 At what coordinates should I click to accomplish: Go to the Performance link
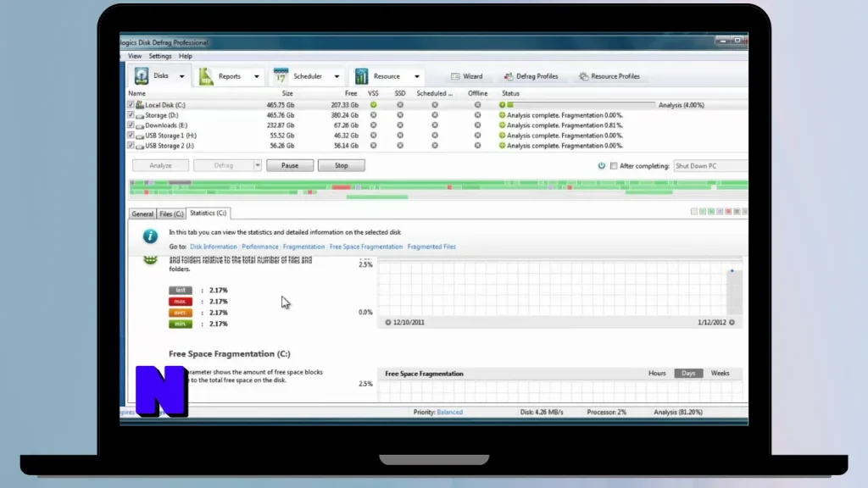click(x=259, y=247)
